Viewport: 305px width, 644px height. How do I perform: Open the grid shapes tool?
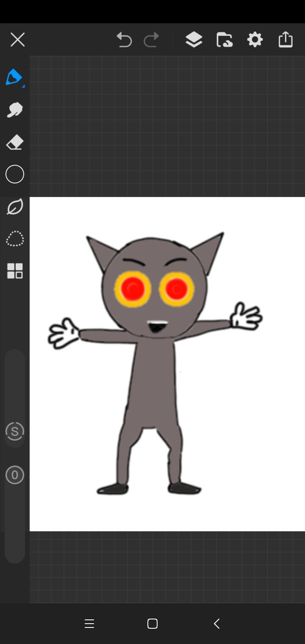15,271
